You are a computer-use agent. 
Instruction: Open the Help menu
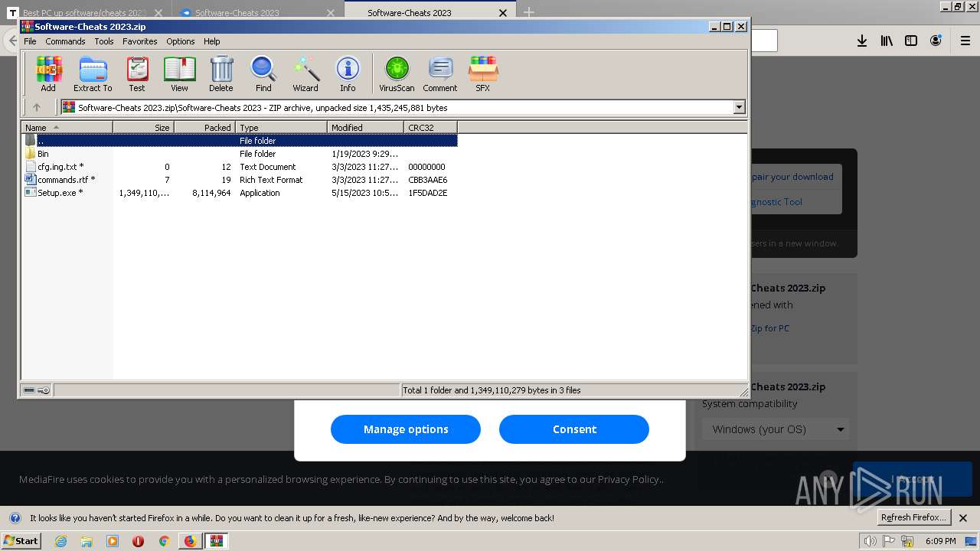pyautogui.click(x=212, y=41)
